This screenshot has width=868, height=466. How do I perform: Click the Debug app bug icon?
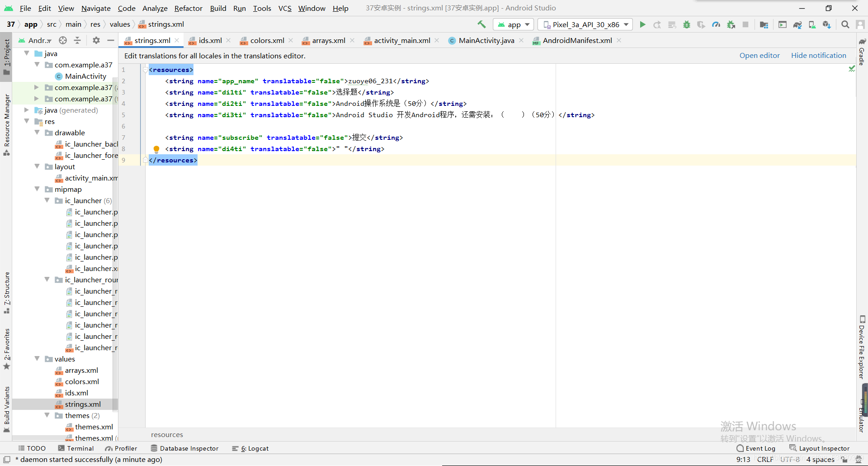(x=687, y=24)
